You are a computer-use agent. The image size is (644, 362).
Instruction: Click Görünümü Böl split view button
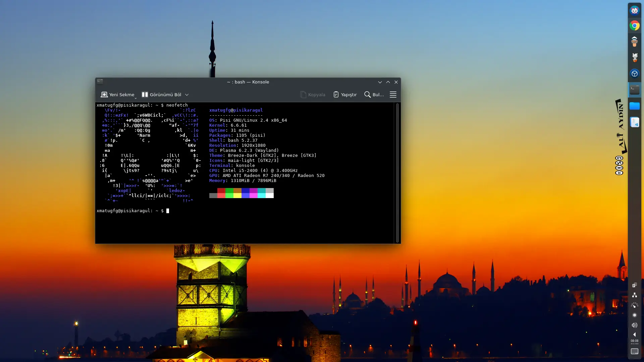(161, 95)
